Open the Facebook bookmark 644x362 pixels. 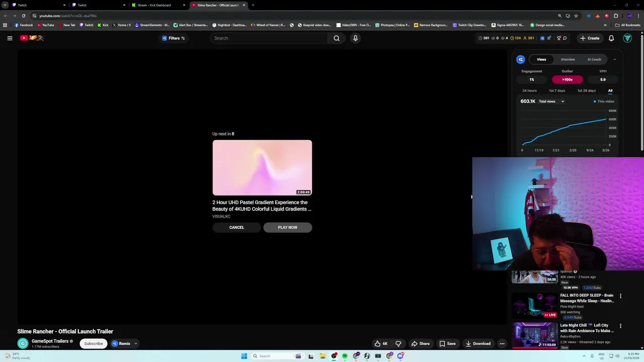24,25
